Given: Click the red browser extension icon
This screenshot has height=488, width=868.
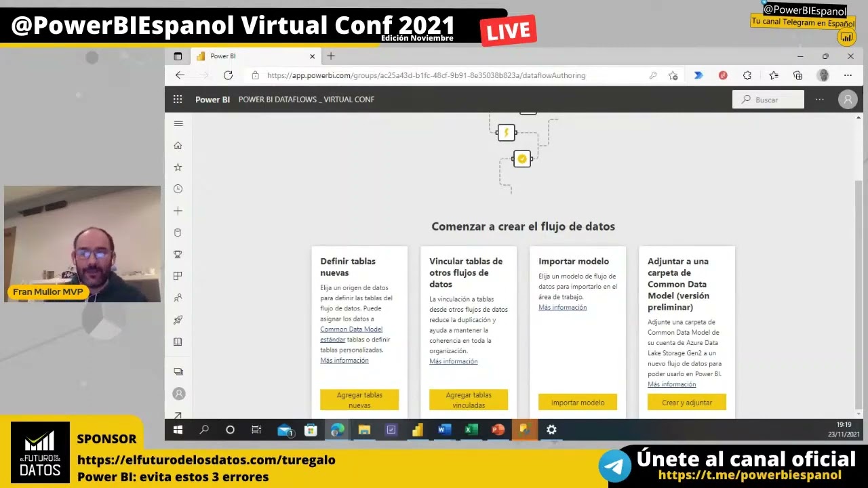Looking at the screenshot, I should coord(723,75).
